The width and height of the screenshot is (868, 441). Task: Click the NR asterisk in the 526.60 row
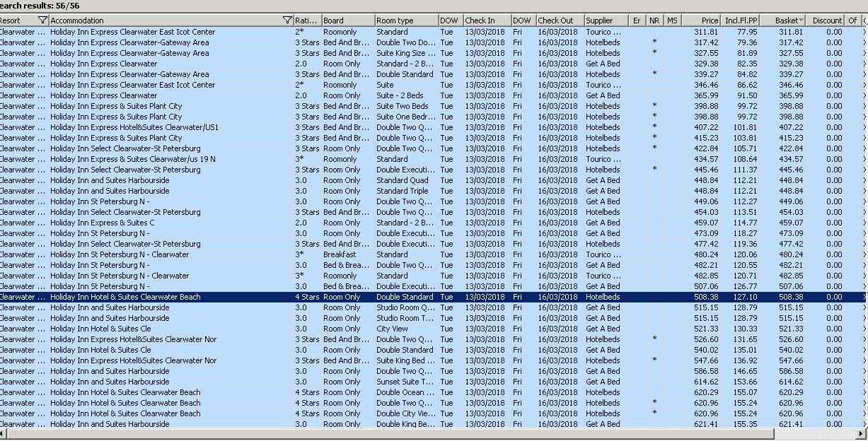tap(654, 339)
